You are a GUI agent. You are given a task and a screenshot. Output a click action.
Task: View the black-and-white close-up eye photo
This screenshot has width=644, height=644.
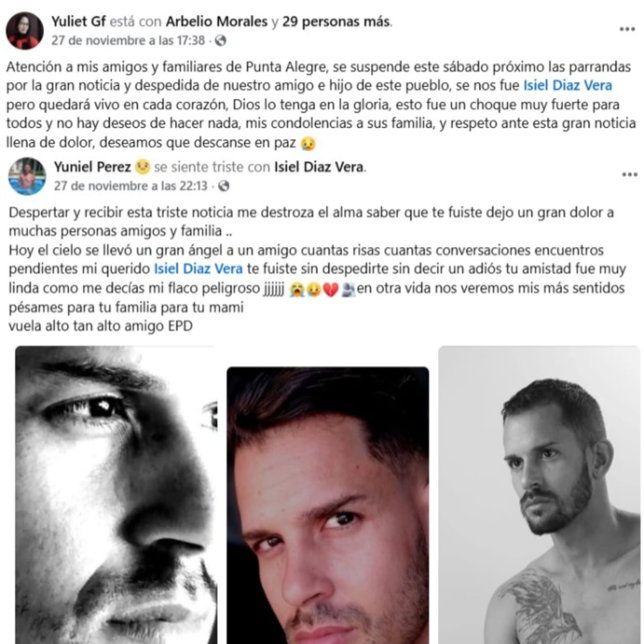pos(116,495)
